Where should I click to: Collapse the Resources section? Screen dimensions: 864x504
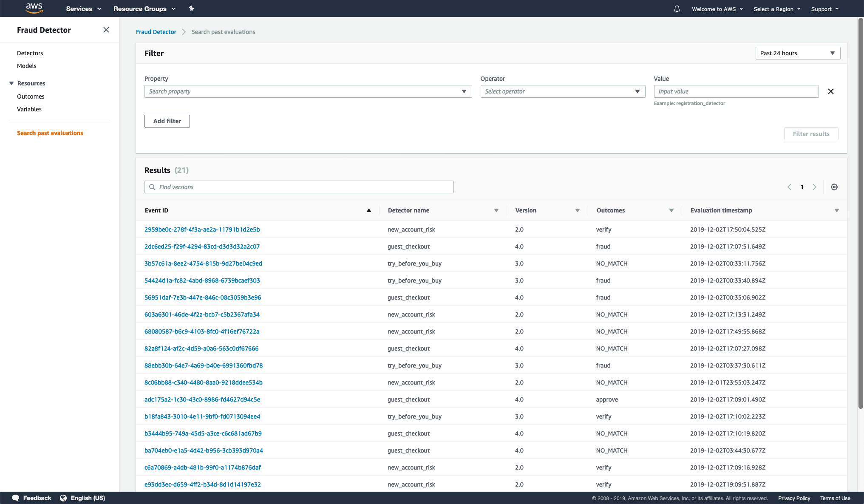(12, 83)
